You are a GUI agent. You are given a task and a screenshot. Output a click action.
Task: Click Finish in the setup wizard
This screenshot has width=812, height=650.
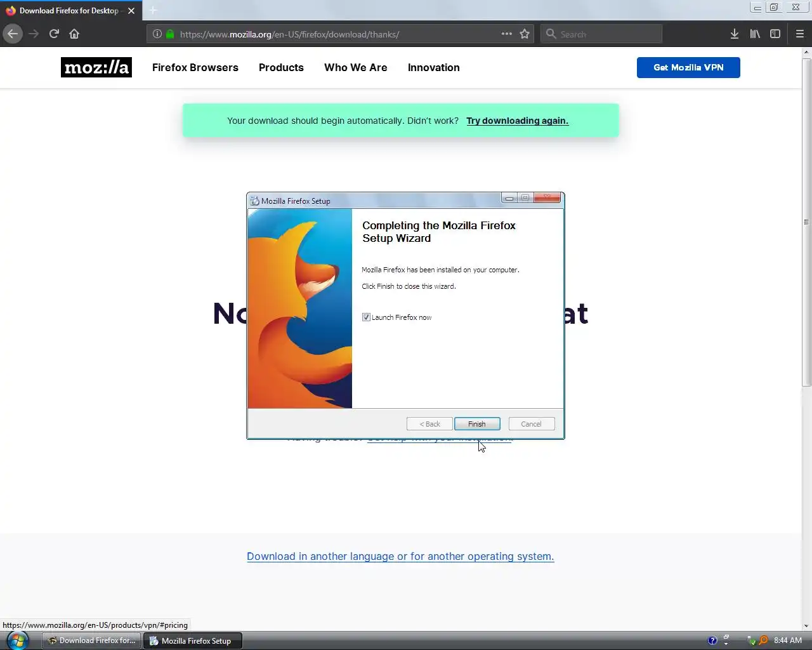[x=477, y=424]
